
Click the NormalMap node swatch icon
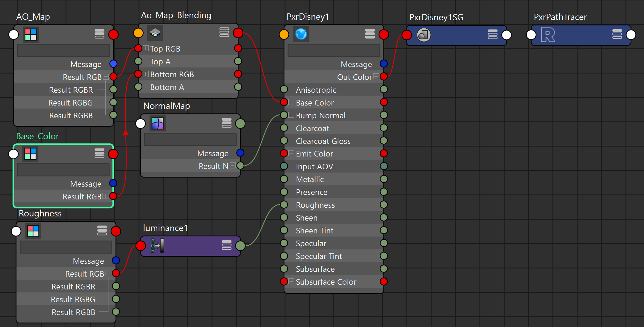click(x=158, y=123)
